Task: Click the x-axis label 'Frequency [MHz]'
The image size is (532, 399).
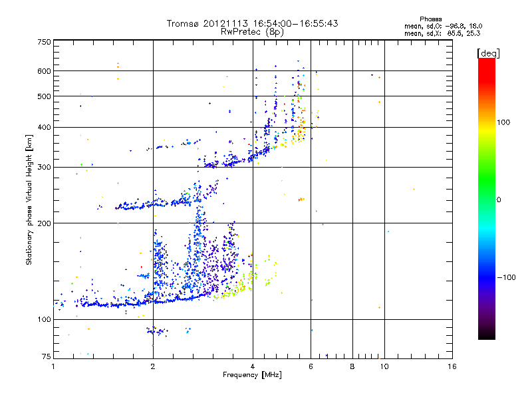Action: tap(252, 375)
